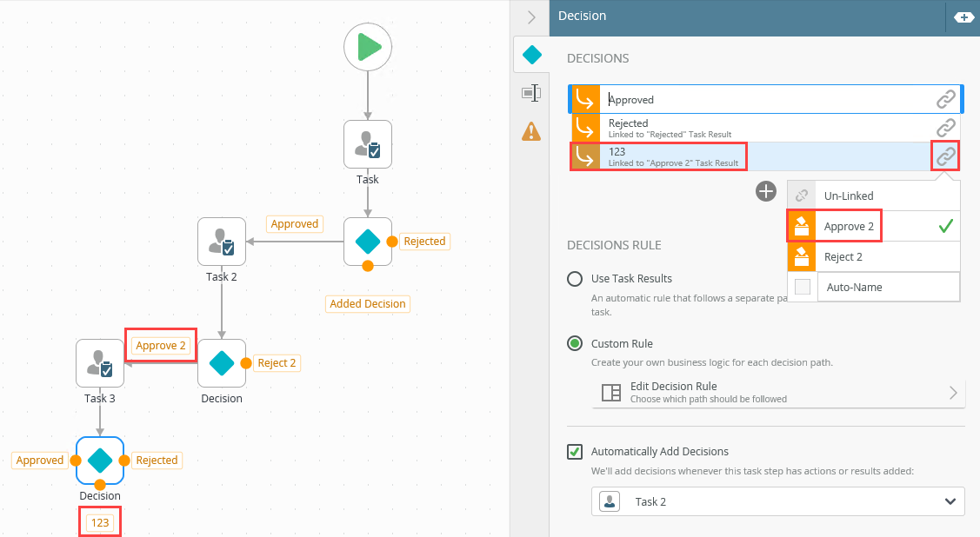980x537 pixels.
Task: Uncheck Automatically Add Decisions checkbox
Action: [x=575, y=452]
